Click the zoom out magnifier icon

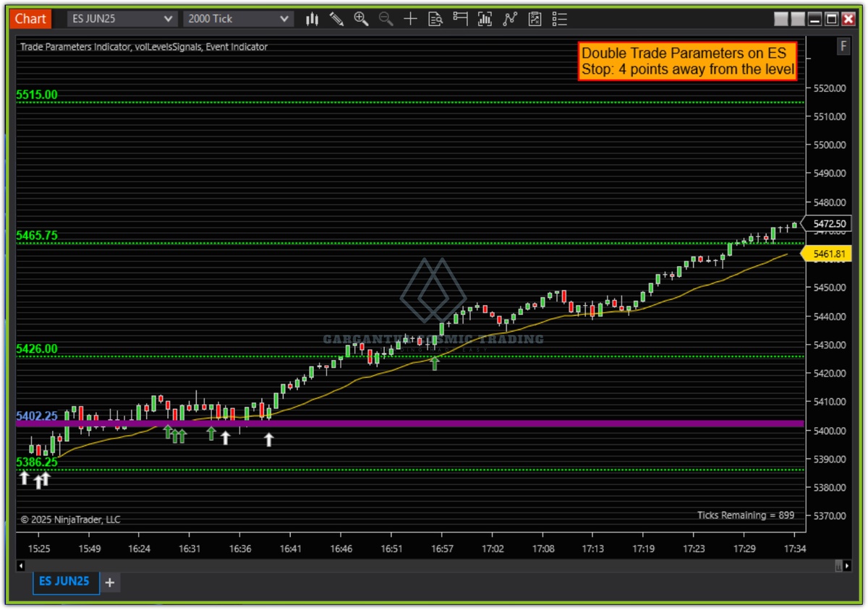click(x=386, y=20)
